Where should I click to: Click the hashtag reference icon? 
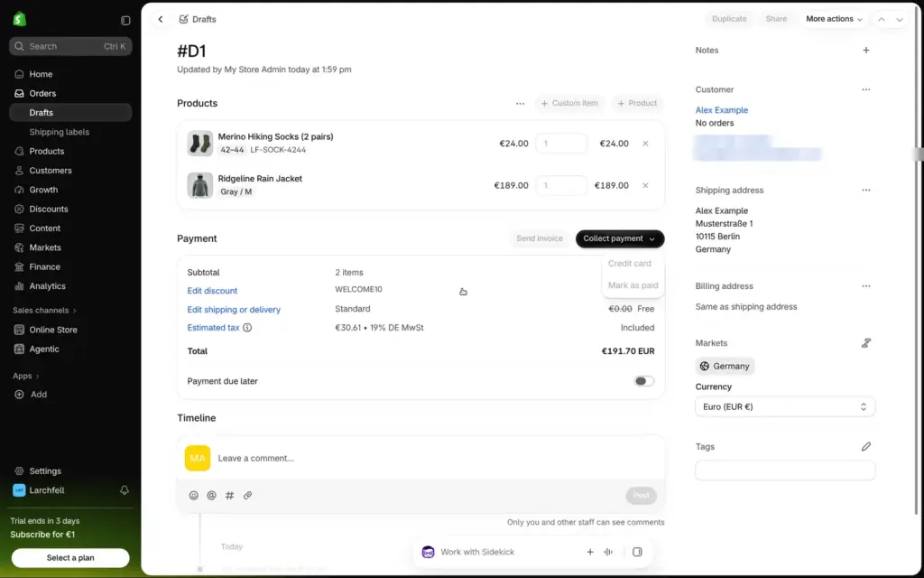tap(229, 496)
